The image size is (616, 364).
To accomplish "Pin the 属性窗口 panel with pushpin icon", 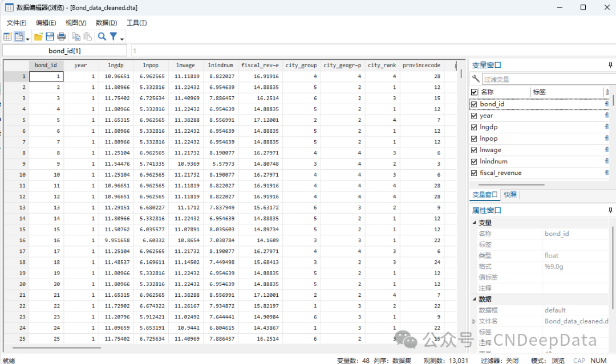I will 610,211.
